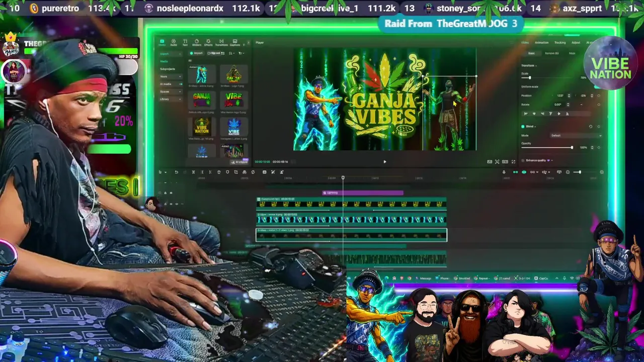Click the zoom-to-fit icon at timeline toolbar end
The width and height of the screenshot is (644, 362).
click(x=602, y=172)
